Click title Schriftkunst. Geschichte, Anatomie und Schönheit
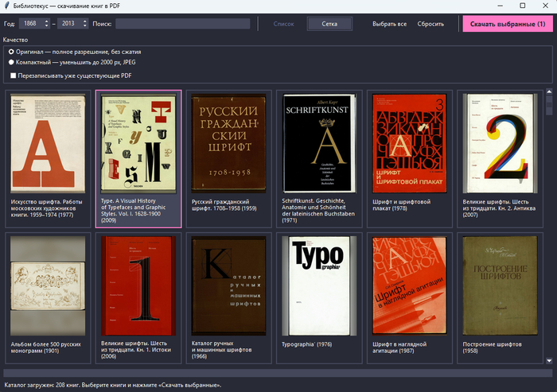The image size is (557, 392). coord(318,211)
